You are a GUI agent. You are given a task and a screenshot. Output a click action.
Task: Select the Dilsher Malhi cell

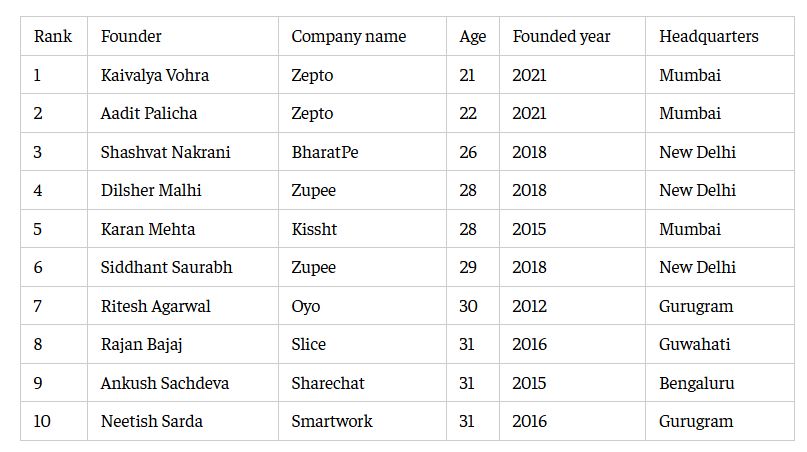[150, 190]
